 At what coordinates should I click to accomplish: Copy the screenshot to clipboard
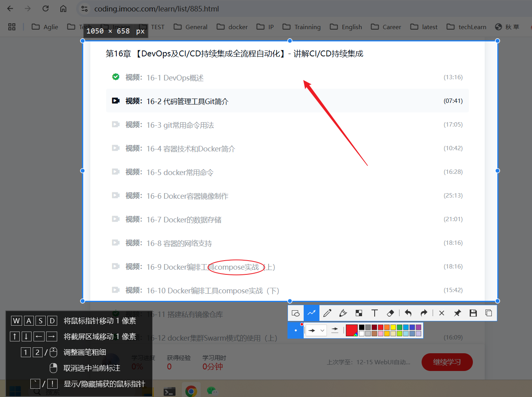pyautogui.click(x=489, y=313)
